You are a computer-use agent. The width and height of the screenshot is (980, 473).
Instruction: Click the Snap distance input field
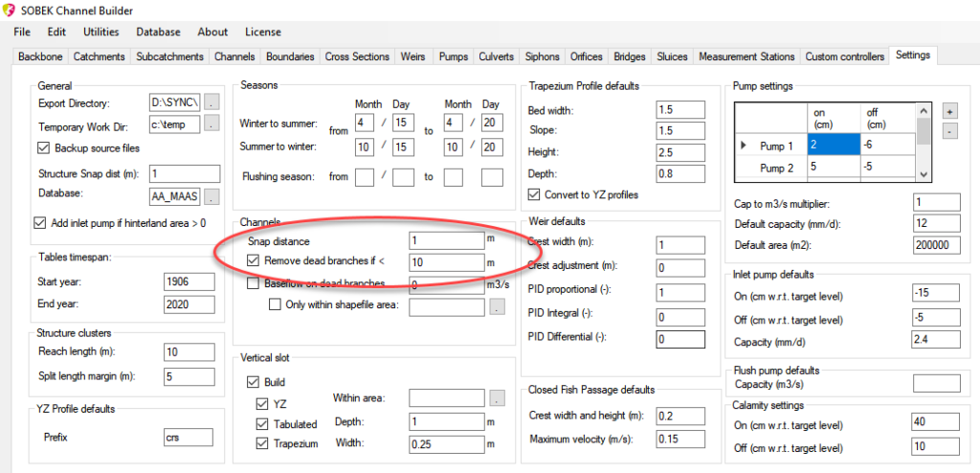(445, 240)
